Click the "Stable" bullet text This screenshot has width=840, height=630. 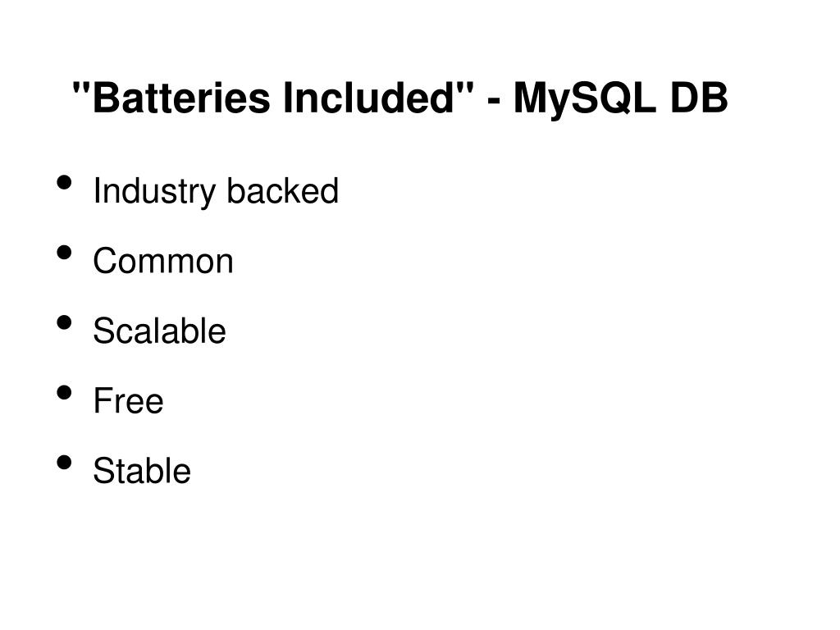(142, 470)
